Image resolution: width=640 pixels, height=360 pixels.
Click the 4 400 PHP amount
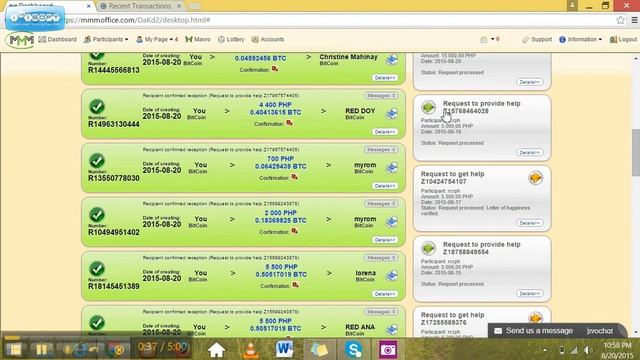pyautogui.click(x=276, y=105)
